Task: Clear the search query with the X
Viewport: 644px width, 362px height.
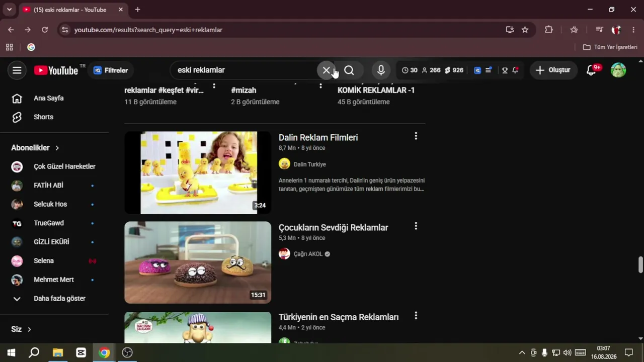Action: coord(326,70)
